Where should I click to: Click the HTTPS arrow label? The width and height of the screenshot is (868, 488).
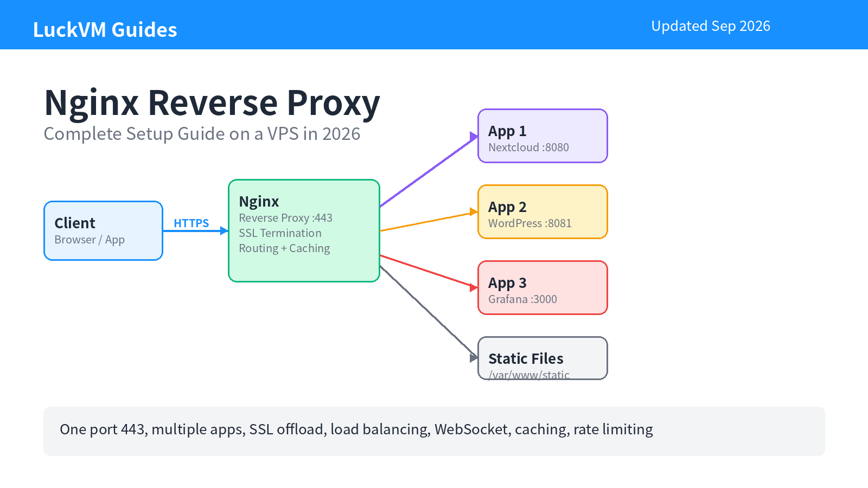(x=191, y=223)
